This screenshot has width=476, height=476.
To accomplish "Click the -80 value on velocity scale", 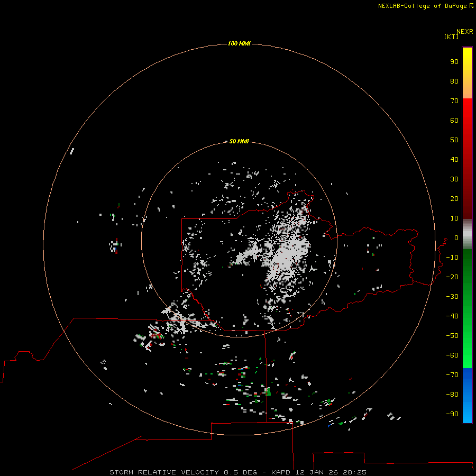I will [452, 395].
